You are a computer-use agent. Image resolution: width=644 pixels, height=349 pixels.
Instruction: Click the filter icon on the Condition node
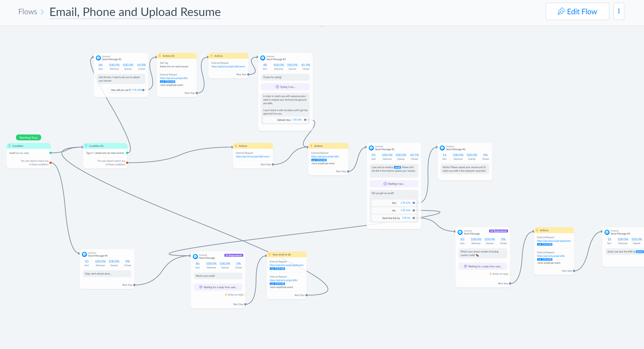coord(10,146)
